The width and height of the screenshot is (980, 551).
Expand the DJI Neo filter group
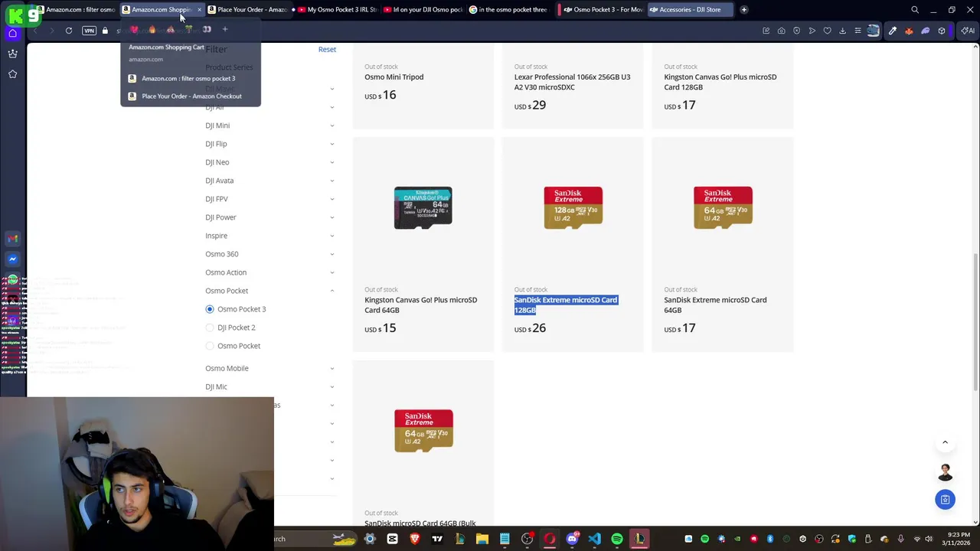point(269,162)
